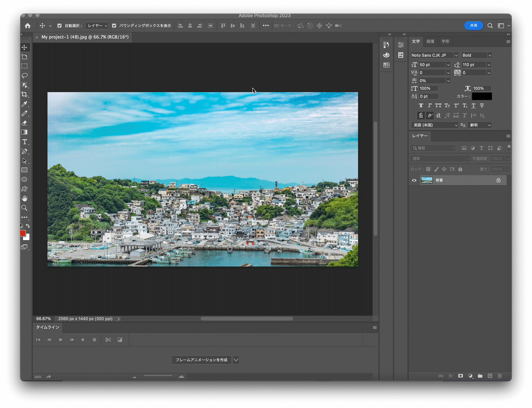Toggle the 自動選択 checkbox
This screenshot has height=408, width=532.
pyautogui.click(x=60, y=26)
